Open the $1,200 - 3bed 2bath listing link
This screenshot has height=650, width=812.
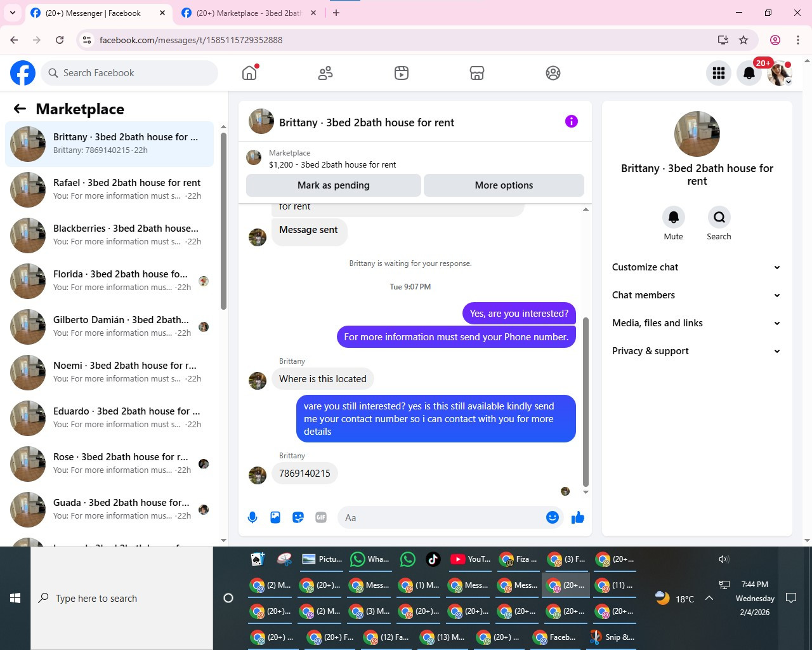click(x=332, y=164)
